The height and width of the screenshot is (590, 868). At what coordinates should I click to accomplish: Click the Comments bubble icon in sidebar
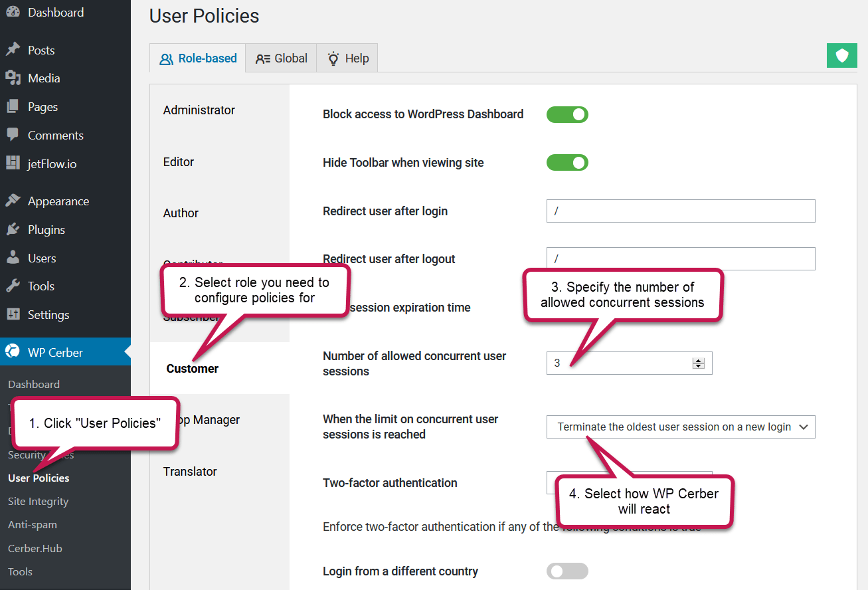coord(13,135)
